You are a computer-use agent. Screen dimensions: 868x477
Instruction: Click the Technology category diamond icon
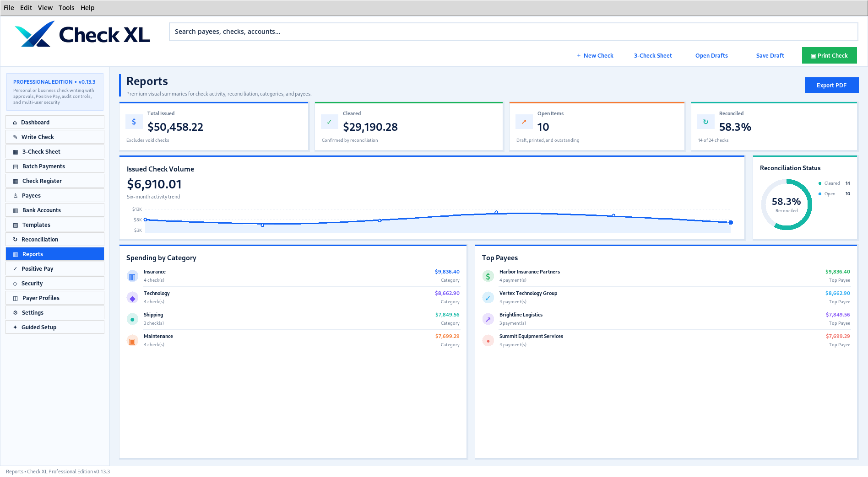click(132, 298)
